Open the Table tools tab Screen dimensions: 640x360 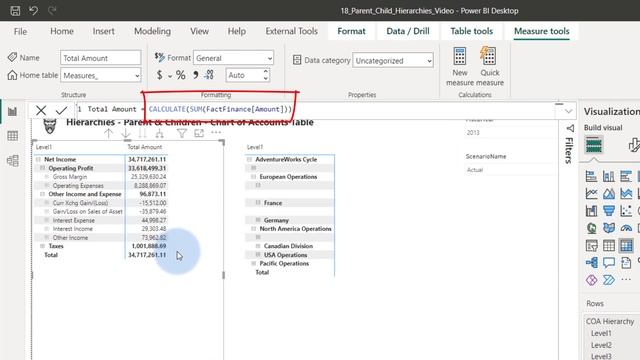(471, 31)
